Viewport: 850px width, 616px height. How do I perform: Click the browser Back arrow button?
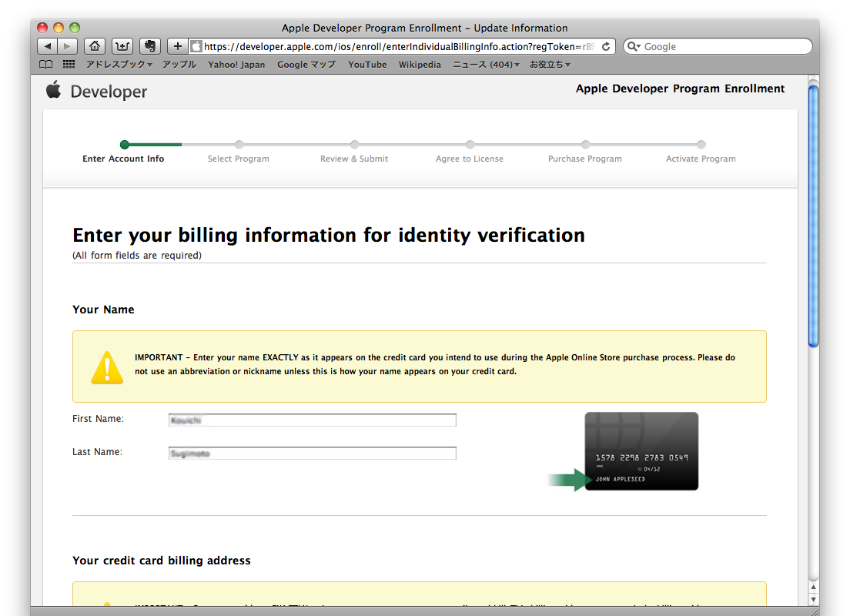click(x=48, y=46)
